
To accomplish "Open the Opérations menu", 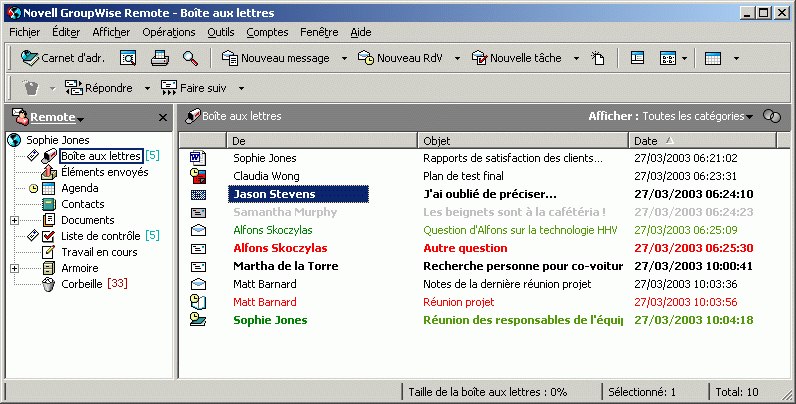I will (x=169, y=32).
